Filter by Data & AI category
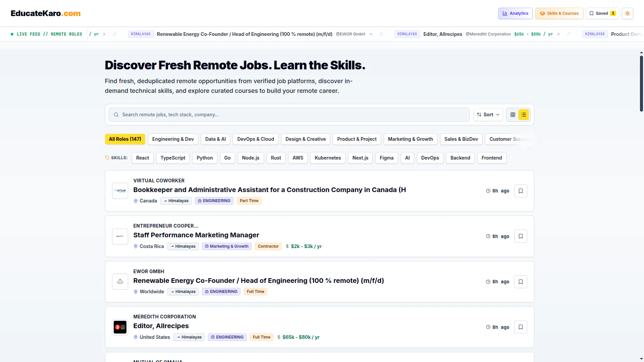This screenshot has width=644, height=362. tap(215, 139)
